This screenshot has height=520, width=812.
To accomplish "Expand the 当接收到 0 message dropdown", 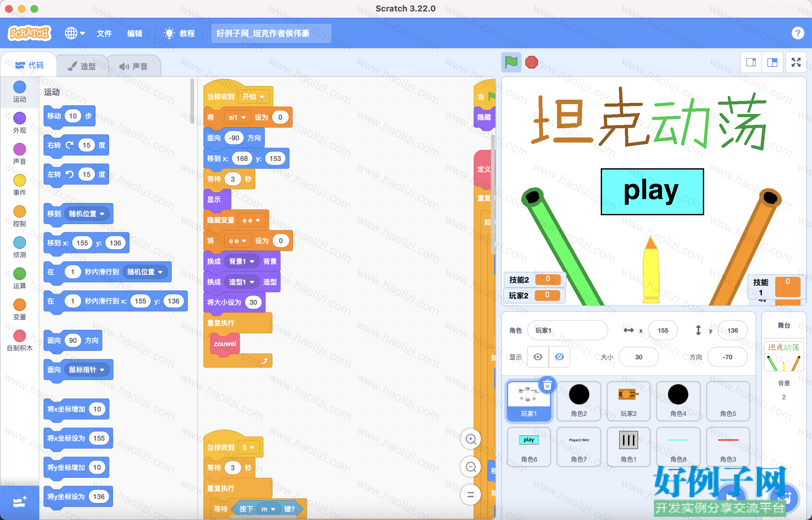I will click(x=249, y=447).
